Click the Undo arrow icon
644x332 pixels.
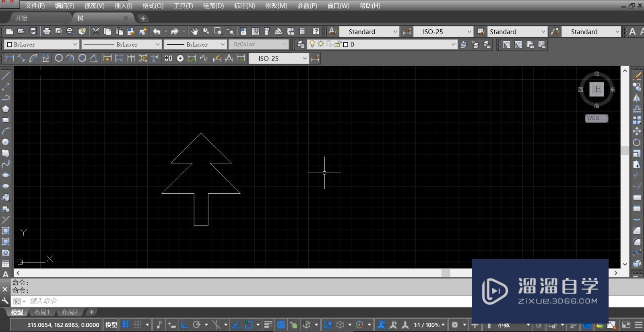157,31
